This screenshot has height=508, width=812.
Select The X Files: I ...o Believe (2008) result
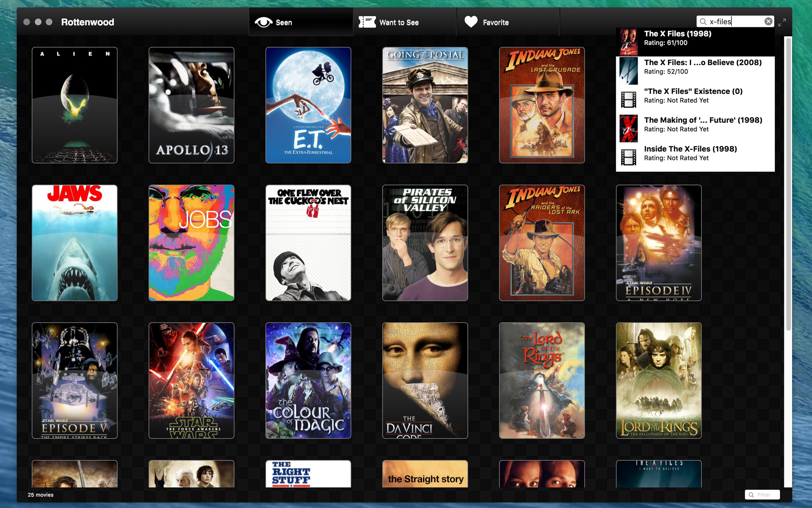(695, 71)
